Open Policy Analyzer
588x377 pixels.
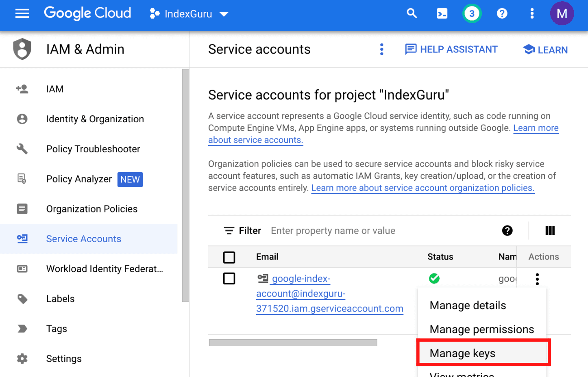79,179
